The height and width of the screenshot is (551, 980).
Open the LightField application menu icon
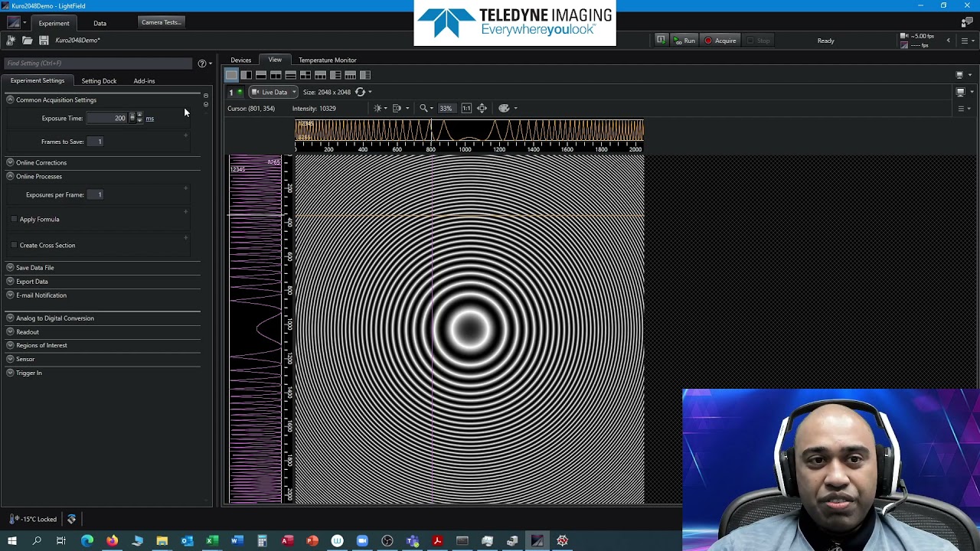(x=14, y=23)
